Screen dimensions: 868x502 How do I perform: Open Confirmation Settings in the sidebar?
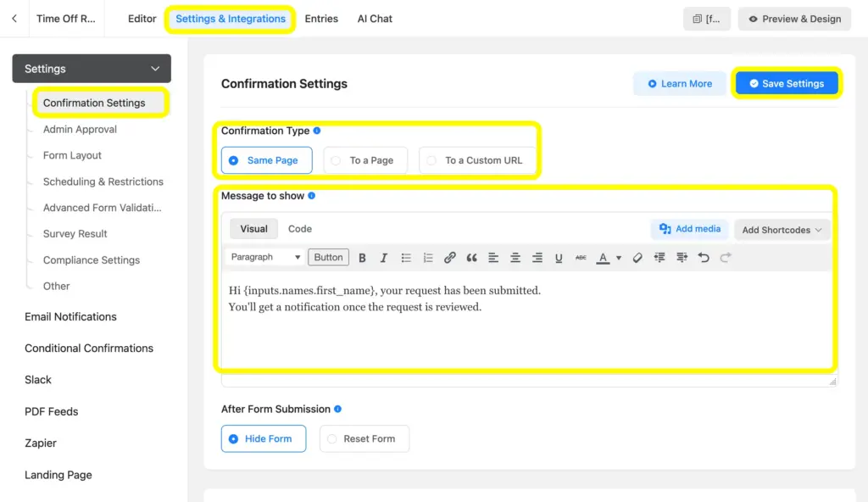100,103
